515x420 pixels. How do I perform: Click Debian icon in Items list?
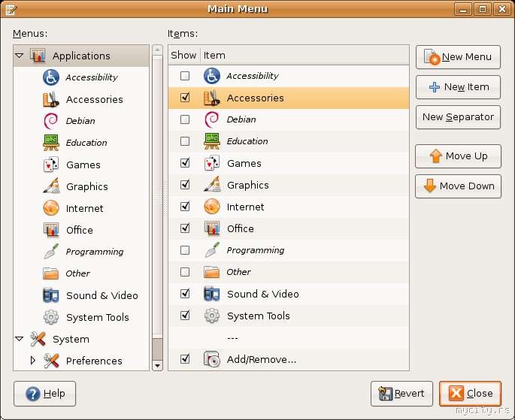(212, 119)
